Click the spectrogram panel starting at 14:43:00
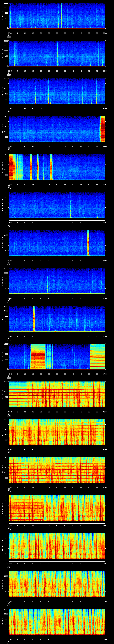114x644 pixels. [x=57, y=243]
